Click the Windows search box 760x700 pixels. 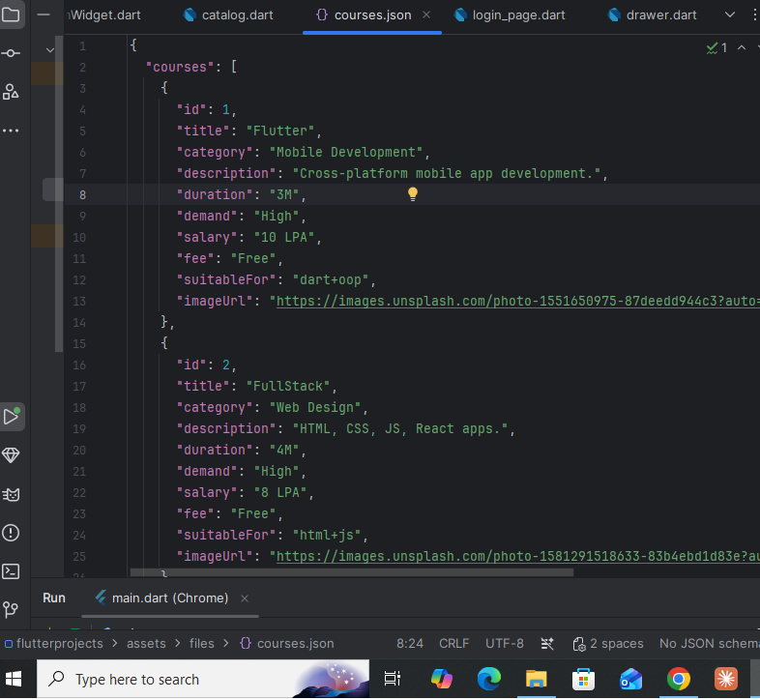point(203,679)
